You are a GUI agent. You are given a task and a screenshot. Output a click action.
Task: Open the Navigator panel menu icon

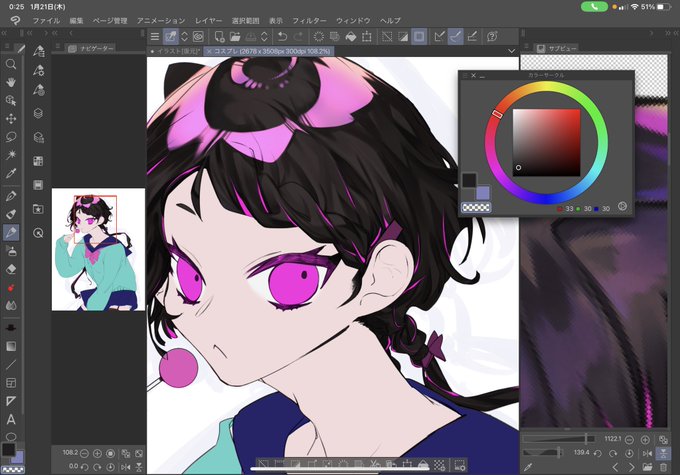pyautogui.click(x=57, y=46)
